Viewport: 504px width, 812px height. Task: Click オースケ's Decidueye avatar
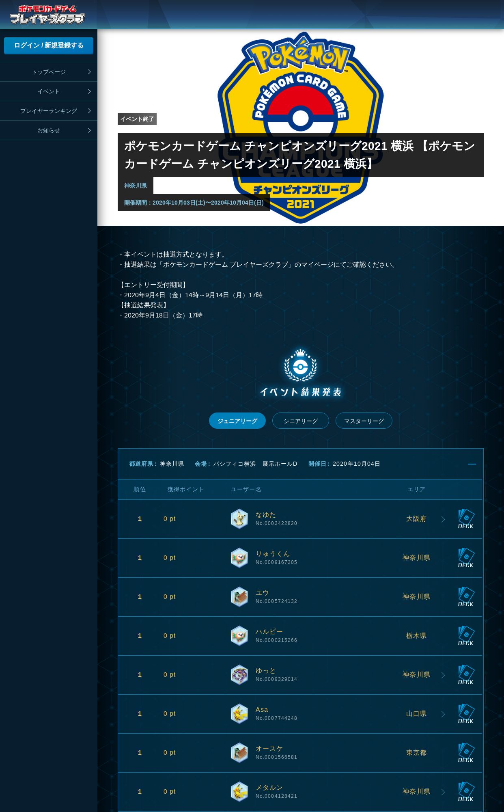(239, 753)
